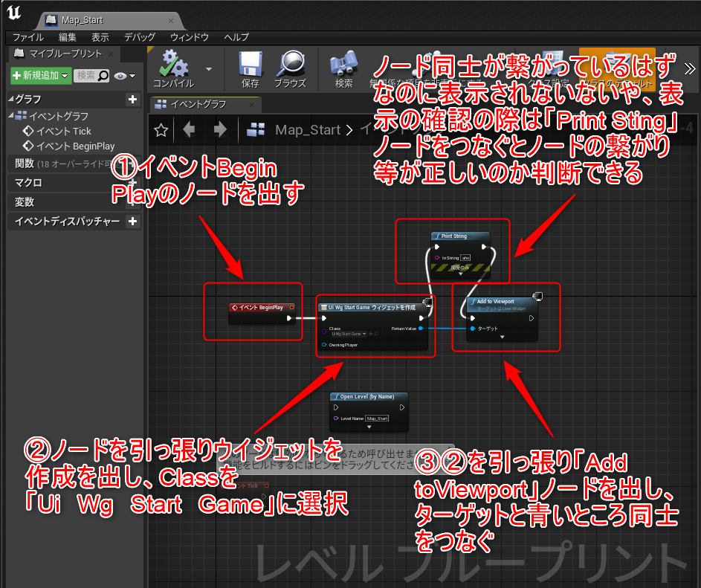Click the Level Name field on Open Level node
This screenshot has width=701, height=588.
click(x=377, y=419)
